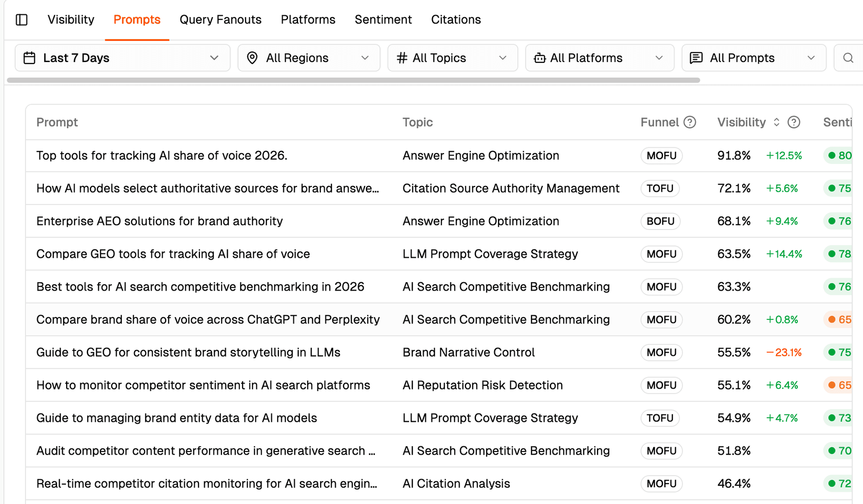Click 'Guide to managing brand entity data for AI models'
Viewport: 863px width, 504px height.
pyautogui.click(x=177, y=418)
